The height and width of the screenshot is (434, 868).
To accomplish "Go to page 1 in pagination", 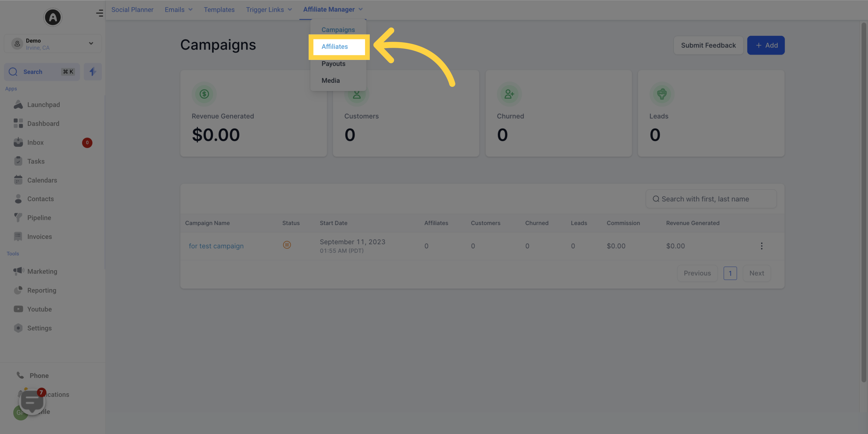I will 730,273.
